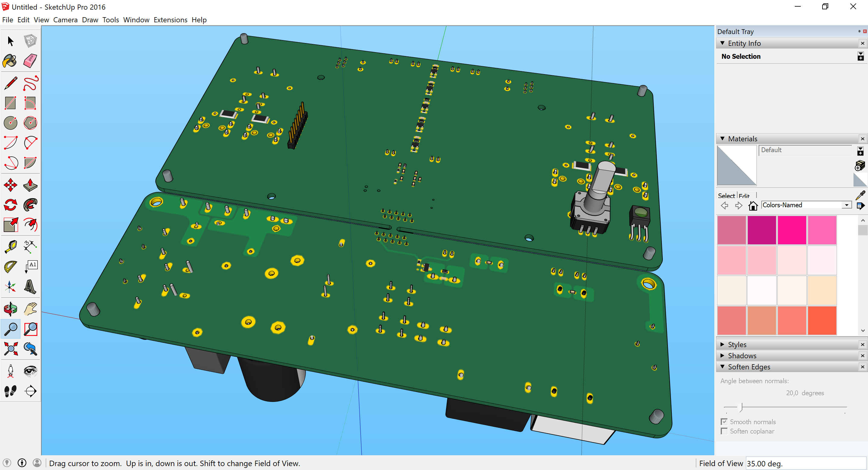Choose the Arc tool
This screenshot has width=868, height=470.
[x=11, y=143]
